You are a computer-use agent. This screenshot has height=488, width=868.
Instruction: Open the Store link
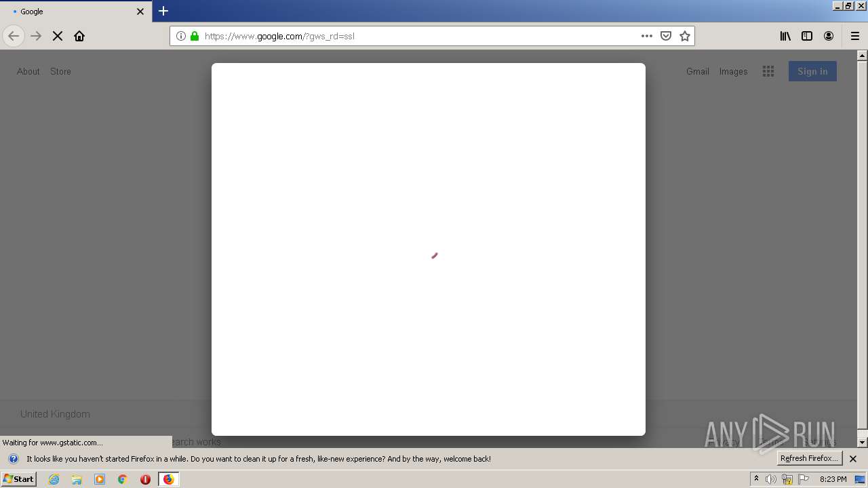(x=60, y=71)
